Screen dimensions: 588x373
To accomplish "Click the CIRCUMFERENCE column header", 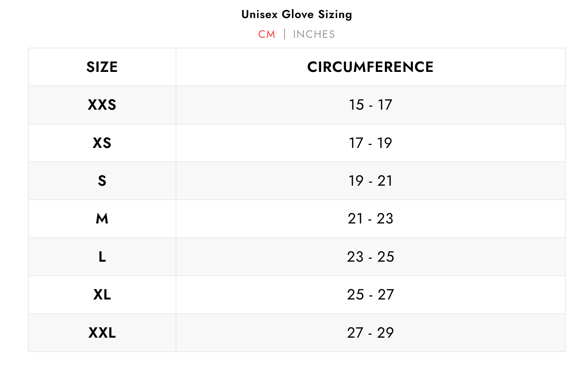I will point(370,67).
